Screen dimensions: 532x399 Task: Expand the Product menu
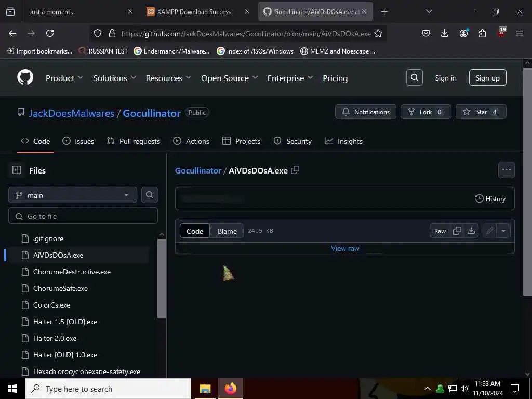(64, 78)
